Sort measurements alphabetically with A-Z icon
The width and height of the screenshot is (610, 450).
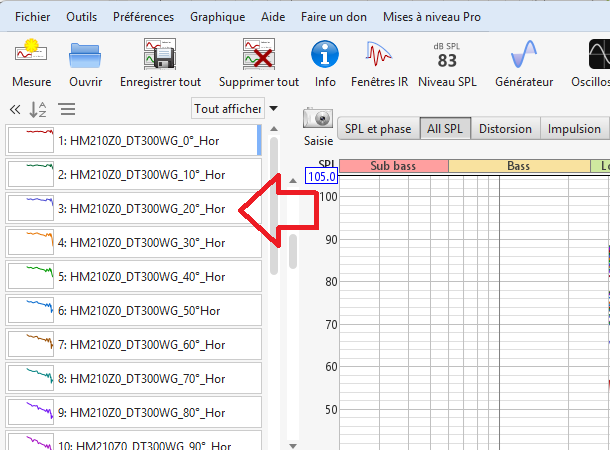click(x=38, y=109)
